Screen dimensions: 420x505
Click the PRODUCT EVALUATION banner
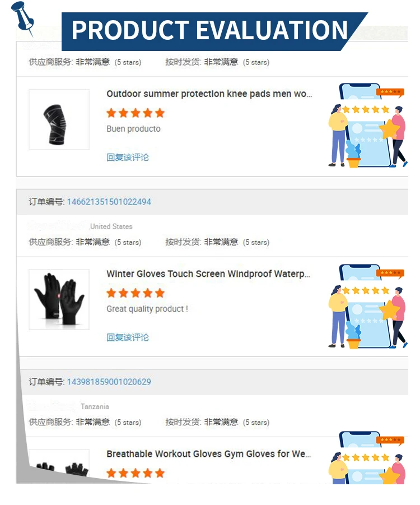[212, 31]
